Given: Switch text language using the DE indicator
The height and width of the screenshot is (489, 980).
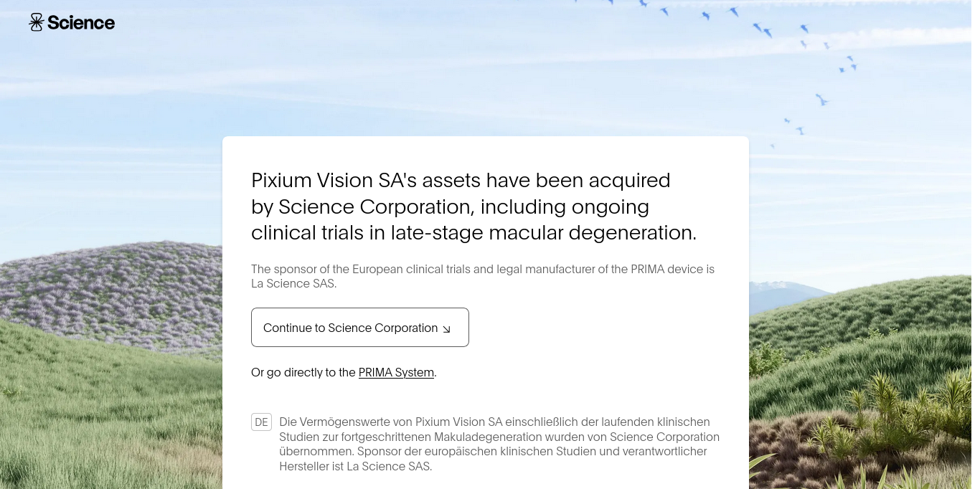Looking at the screenshot, I should 261,422.
